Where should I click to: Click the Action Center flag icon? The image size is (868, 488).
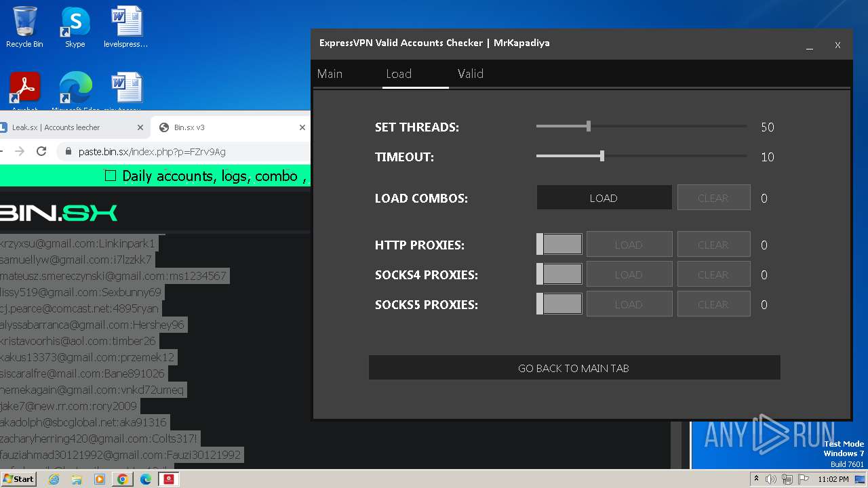[x=803, y=479]
